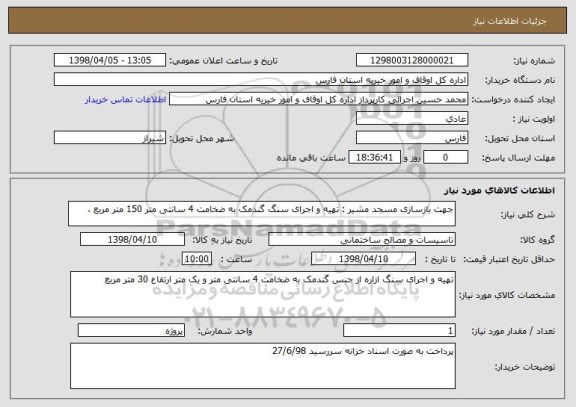576x407 pixels.
Task: Click the استان محل تحویل field فارس
Action: (x=412, y=138)
